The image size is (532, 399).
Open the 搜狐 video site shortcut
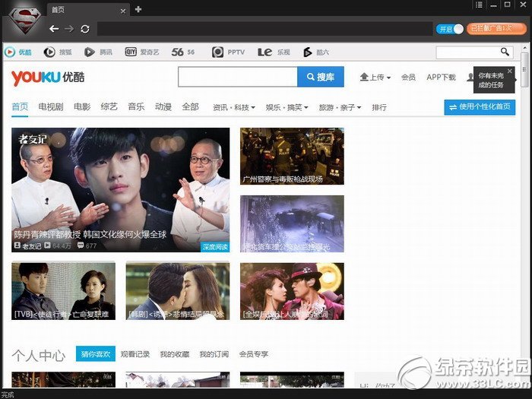coord(58,52)
